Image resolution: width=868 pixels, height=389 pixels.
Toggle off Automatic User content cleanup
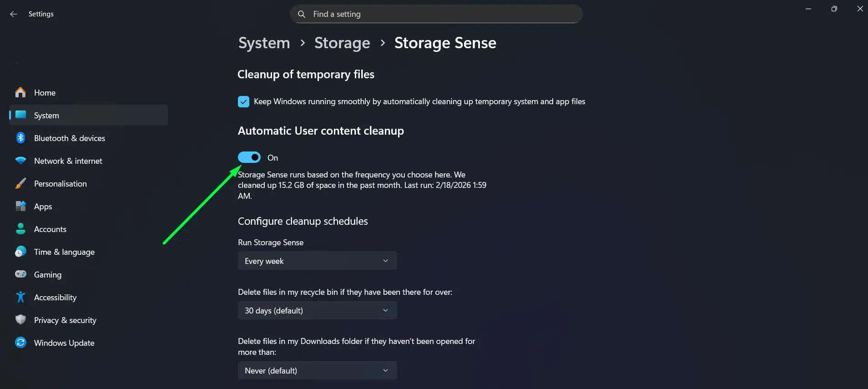[x=249, y=157]
